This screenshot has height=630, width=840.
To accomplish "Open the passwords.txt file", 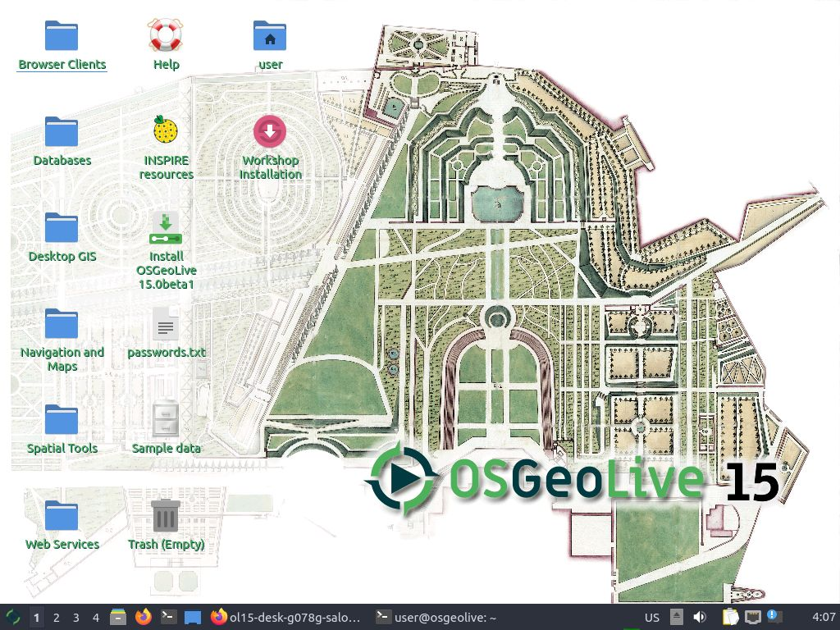I will 166,325.
